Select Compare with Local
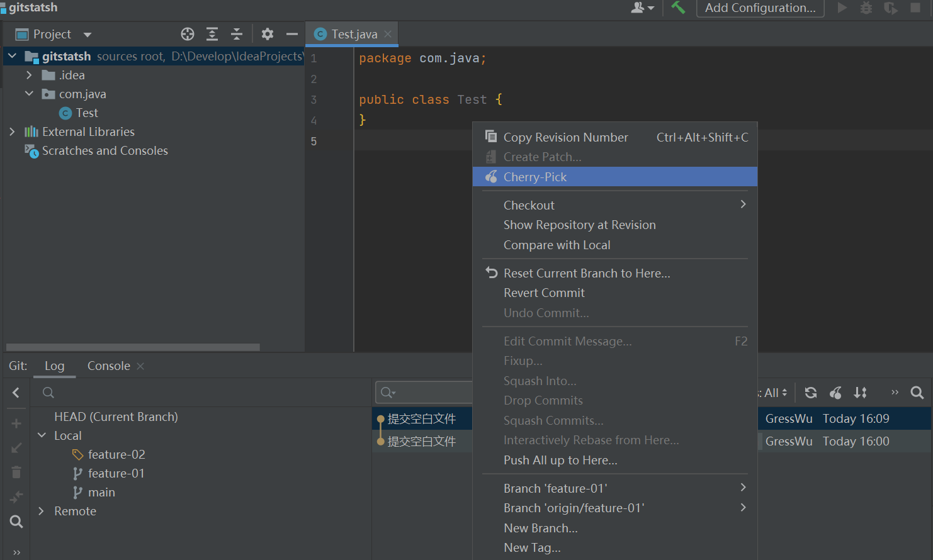Image resolution: width=933 pixels, height=560 pixels. tap(614, 245)
